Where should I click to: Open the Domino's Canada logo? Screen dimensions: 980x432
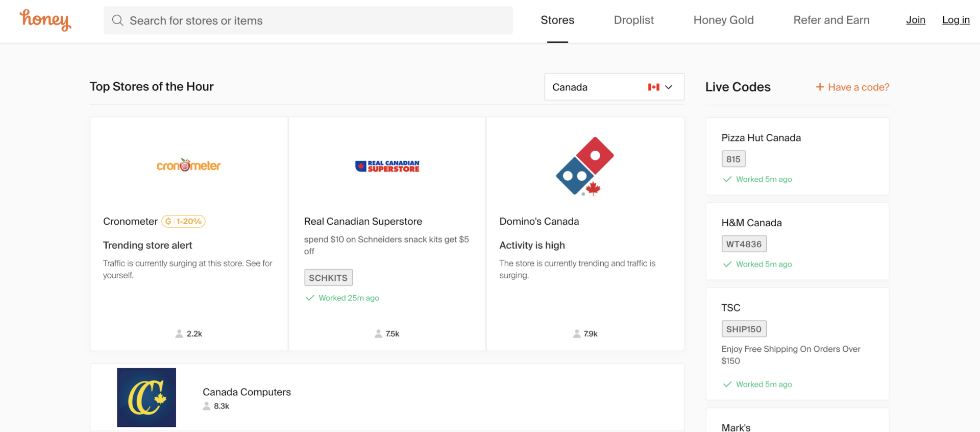pyautogui.click(x=585, y=166)
